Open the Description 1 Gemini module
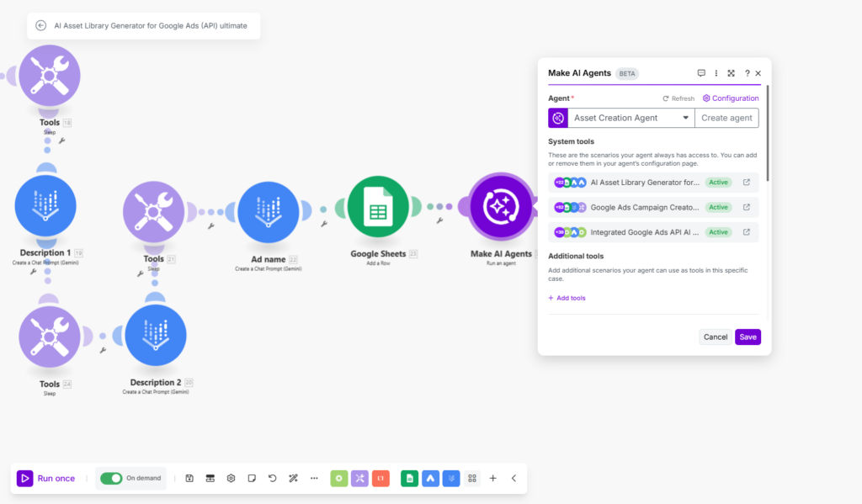 (45, 205)
